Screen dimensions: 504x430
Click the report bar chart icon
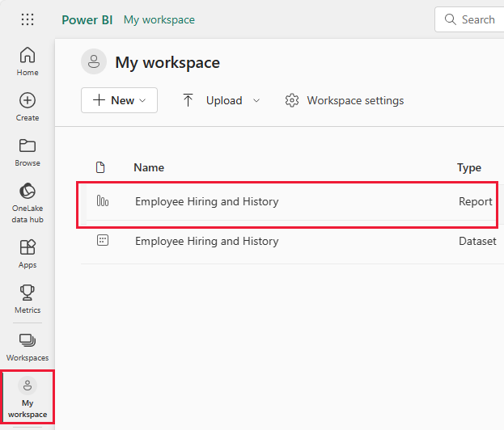[x=103, y=201]
